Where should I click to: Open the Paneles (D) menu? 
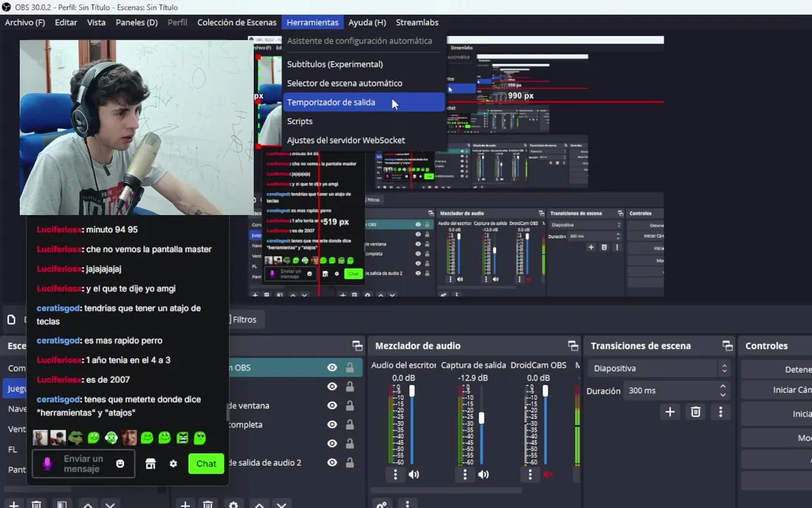pos(136,23)
